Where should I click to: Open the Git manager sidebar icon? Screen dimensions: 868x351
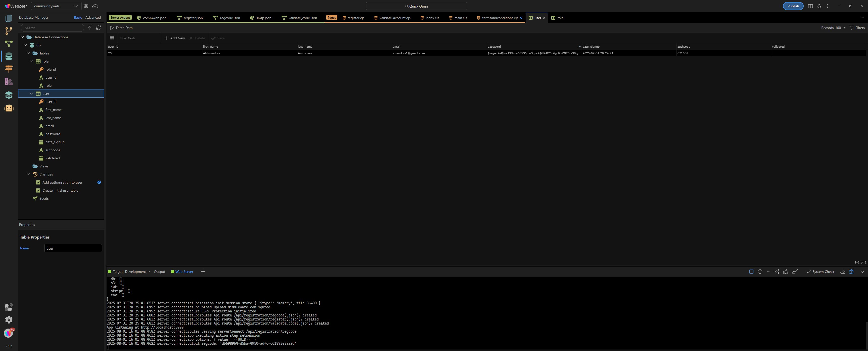9,31
